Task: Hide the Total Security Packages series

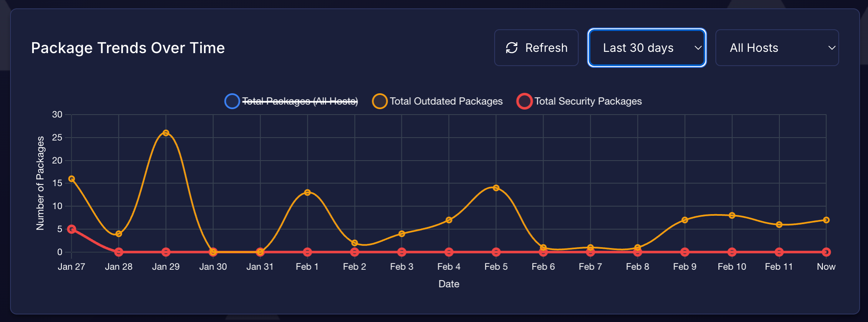Action: [587, 101]
